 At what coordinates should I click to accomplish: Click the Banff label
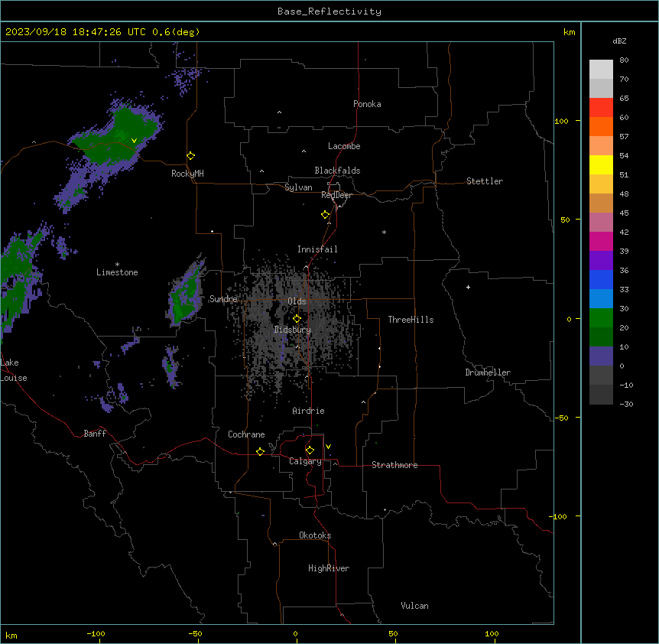pos(95,434)
